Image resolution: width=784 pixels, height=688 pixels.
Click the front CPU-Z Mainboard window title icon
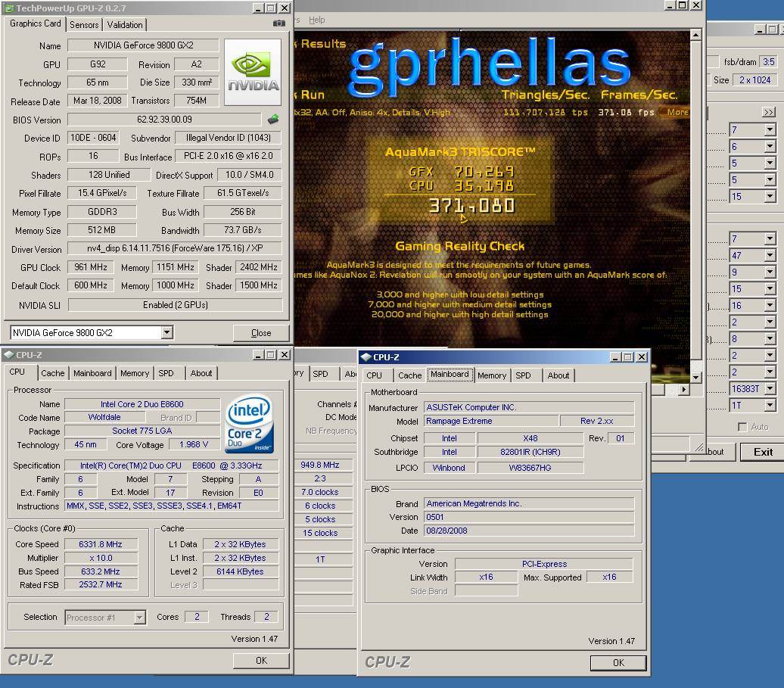pyautogui.click(x=366, y=357)
